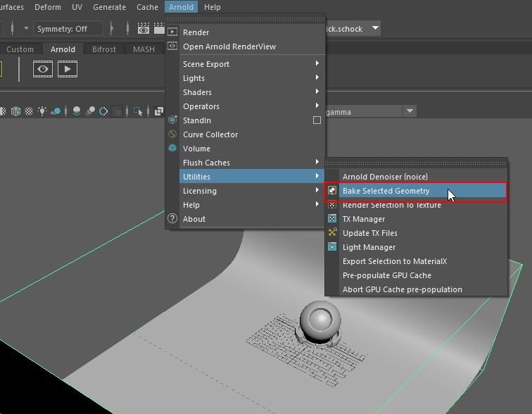Screen dimensions: 532x414
Task: Switch to the Arnold shelf tab
Action: tap(63, 49)
